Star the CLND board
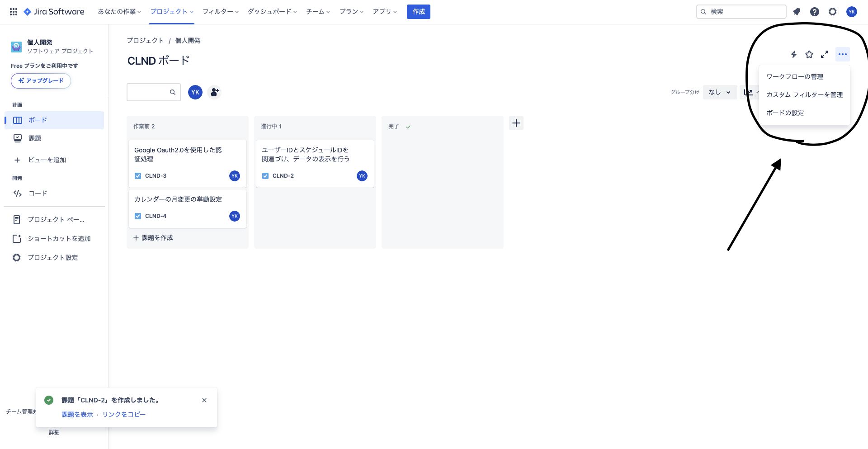 click(x=809, y=54)
